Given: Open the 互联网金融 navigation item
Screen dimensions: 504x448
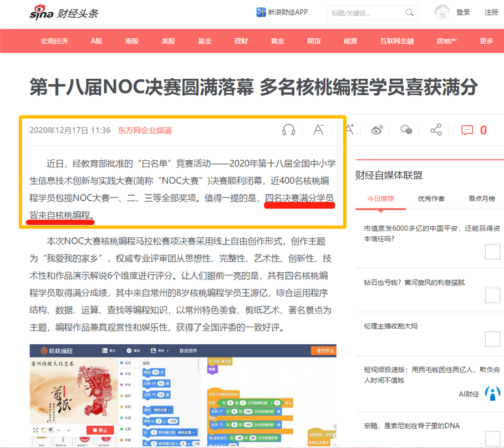Looking at the screenshot, I should 396,41.
